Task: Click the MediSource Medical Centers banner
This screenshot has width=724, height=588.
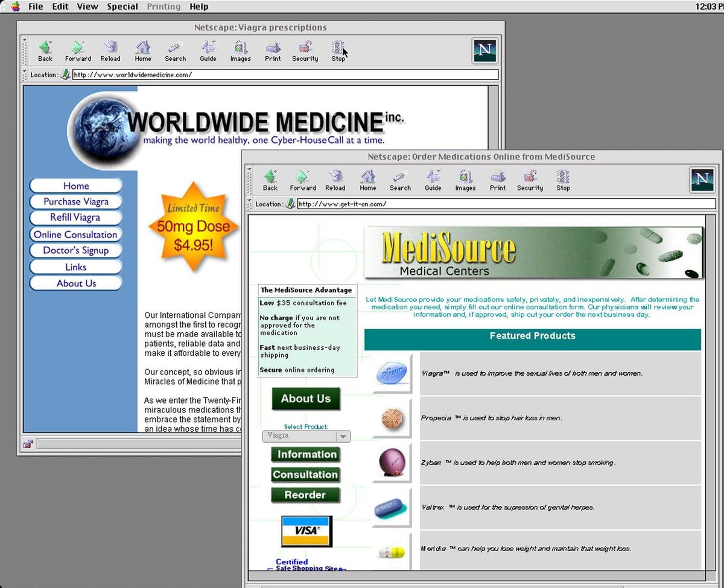Action: (x=534, y=252)
